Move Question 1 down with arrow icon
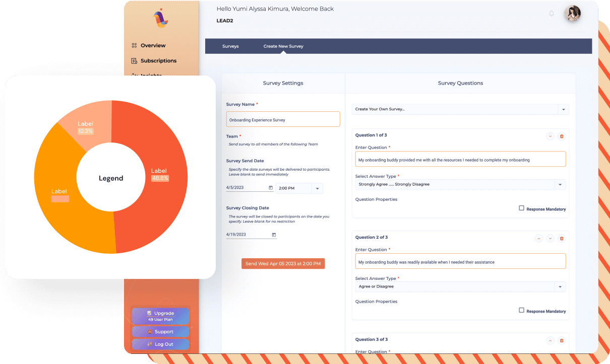The image size is (610, 364). tap(550, 136)
